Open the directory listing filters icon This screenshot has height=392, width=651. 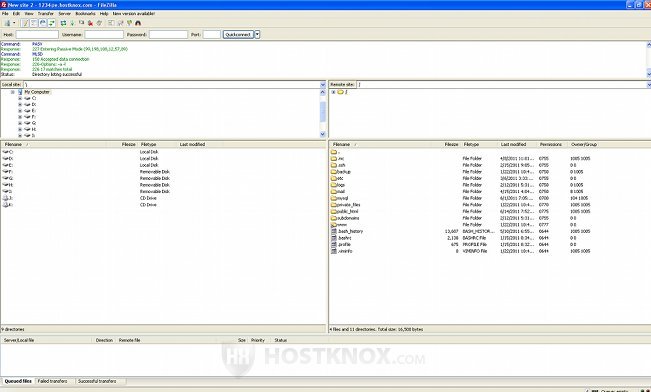111,23
